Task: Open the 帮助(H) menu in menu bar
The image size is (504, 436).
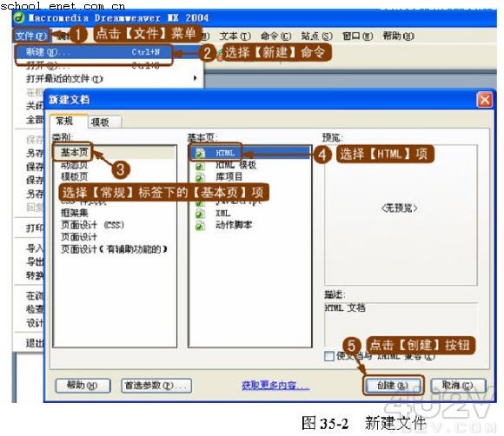Action: (398, 36)
